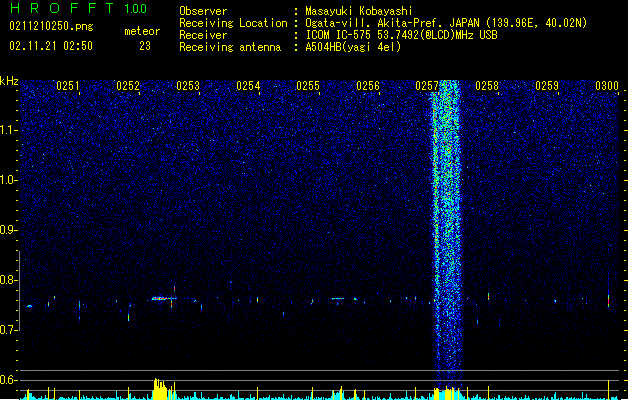Click the receiver value ICOM IC-575 53.7492 MHz USB
Image resolution: width=629 pixels, height=400 pixels.
pyautogui.click(x=402, y=35)
